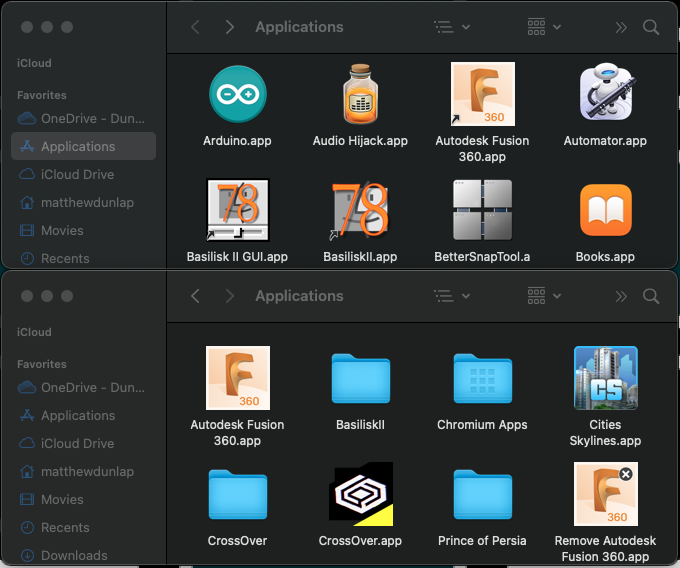This screenshot has width=680, height=568.
Task: Select Automator.app robot icon
Action: pos(606,92)
